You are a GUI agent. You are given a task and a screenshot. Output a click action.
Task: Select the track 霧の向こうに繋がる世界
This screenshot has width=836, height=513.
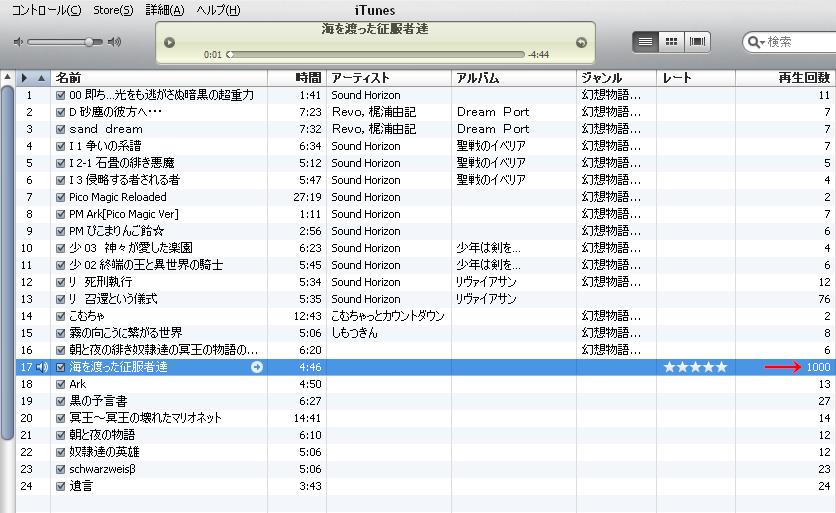(126, 333)
